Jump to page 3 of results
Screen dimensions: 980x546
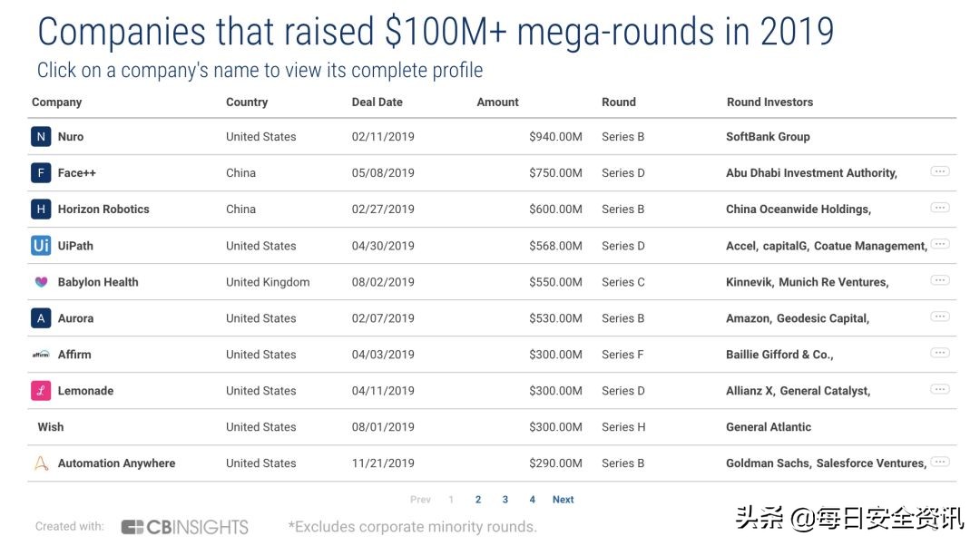[505, 500]
